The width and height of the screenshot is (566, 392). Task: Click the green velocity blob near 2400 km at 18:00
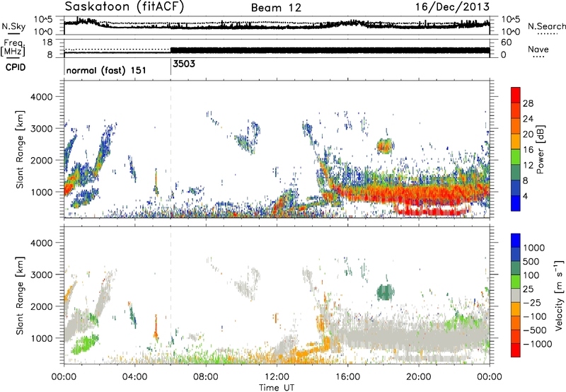coord(385,292)
